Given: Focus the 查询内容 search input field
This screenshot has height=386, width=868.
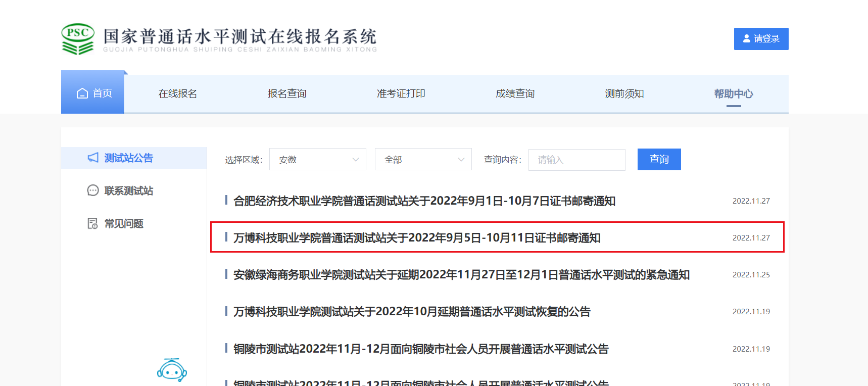Looking at the screenshot, I should [577, 160].
